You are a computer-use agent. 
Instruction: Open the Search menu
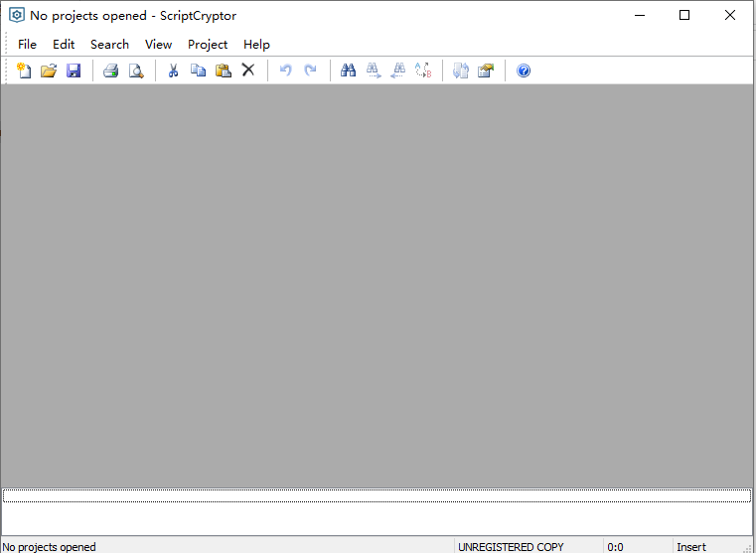click(109, 44)
